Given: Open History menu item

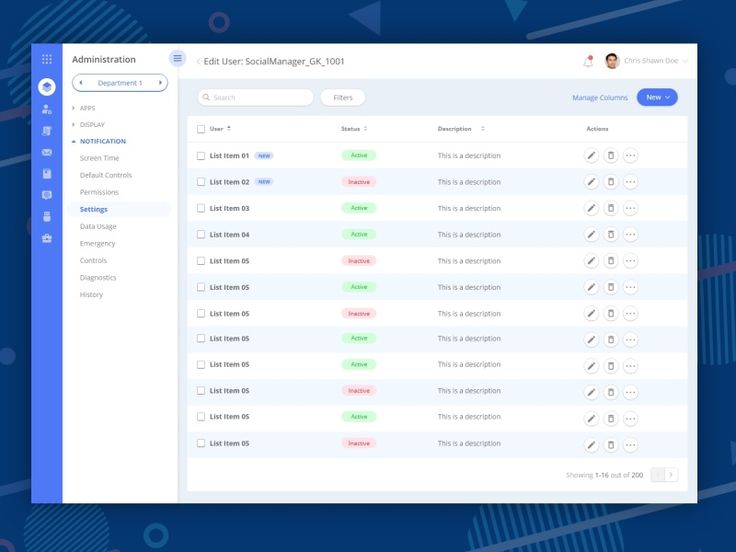Looking at the screenshot, I should click(x=91, y=294).
